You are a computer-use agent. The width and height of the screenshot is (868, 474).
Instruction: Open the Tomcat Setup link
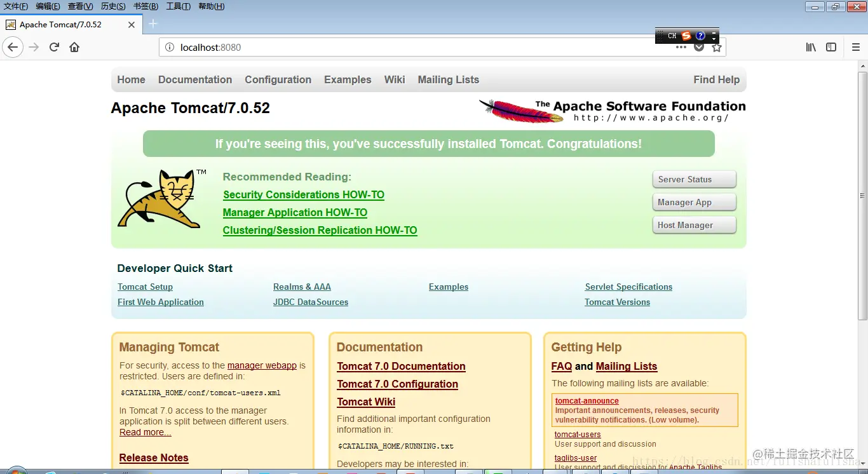pos(145,287)
